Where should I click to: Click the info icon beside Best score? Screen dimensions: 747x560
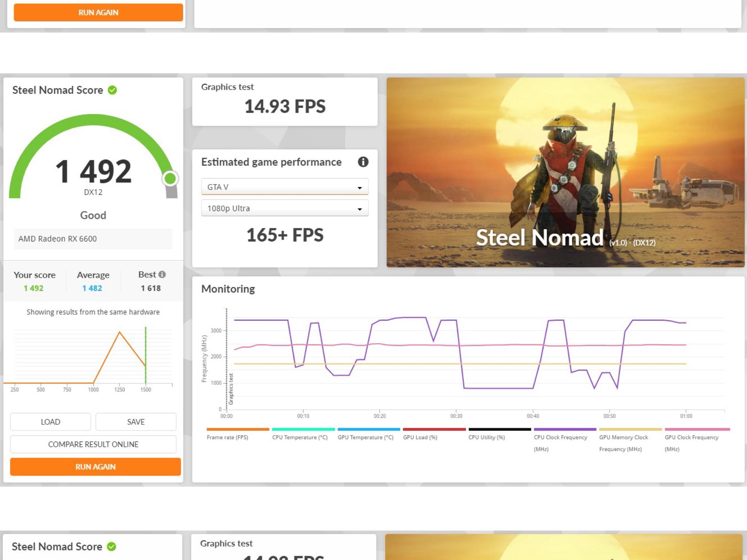pyautogui.click(x=162, y=275)
